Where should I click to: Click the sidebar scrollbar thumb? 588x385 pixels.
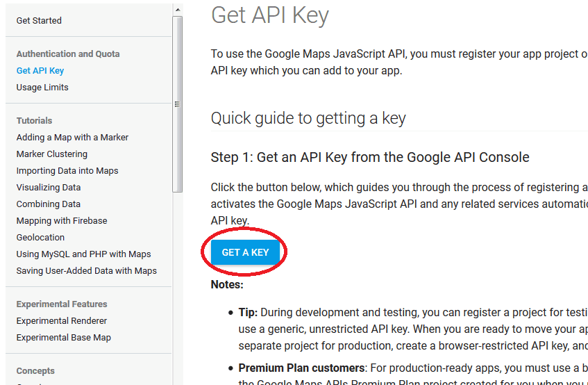(x=178, y=104)
